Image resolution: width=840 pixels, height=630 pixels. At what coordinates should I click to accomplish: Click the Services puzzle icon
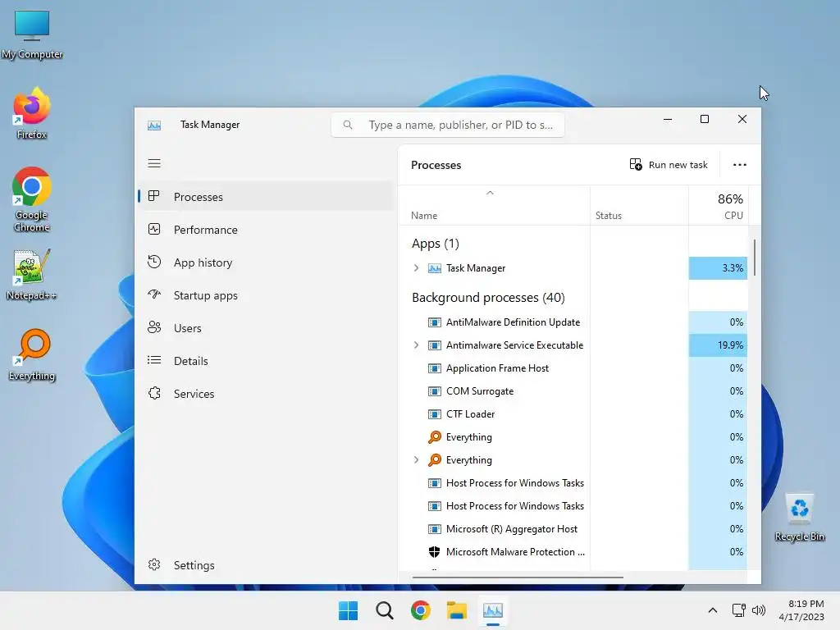pyautogui.click(x=154, y=393)
